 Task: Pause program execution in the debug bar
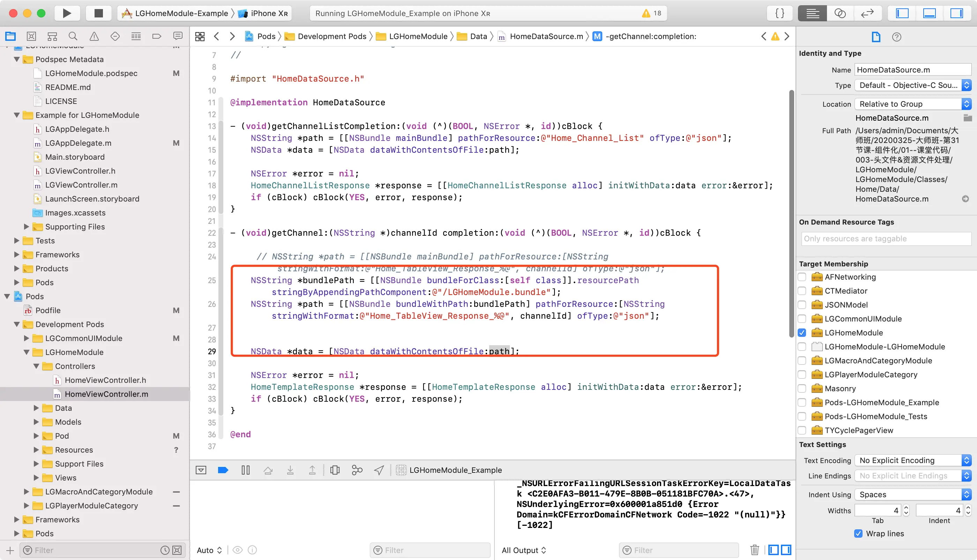[x=246, y=470]
